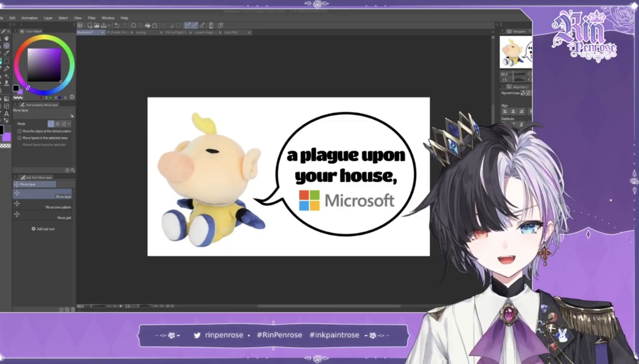Open the Edit menu
Screen dimensions: 639x364
tap(12, 18)
